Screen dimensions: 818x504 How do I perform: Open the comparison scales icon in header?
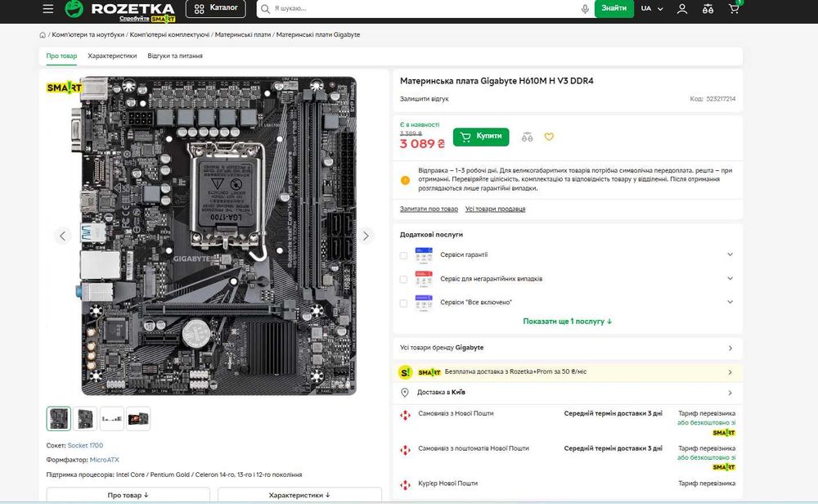click(708, 9)
